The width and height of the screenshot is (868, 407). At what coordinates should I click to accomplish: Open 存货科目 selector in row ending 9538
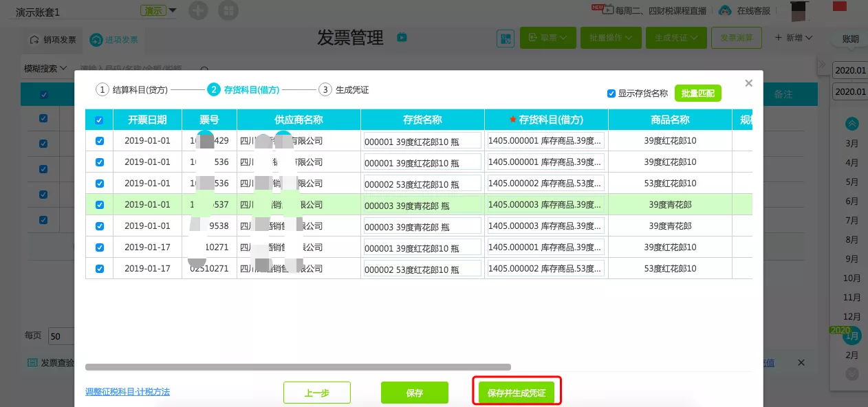[545, 225]
